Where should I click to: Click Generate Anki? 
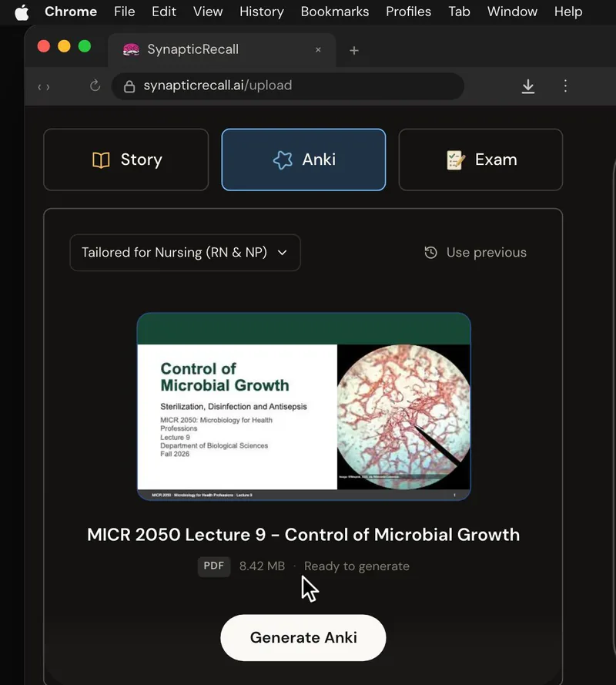coord(303,638)
